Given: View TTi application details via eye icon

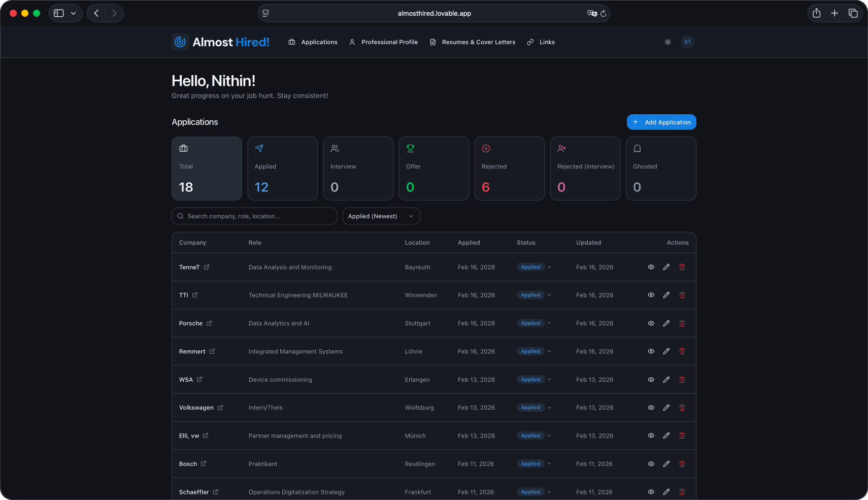Looking at the screenshot, I should [x=651, y=295].
